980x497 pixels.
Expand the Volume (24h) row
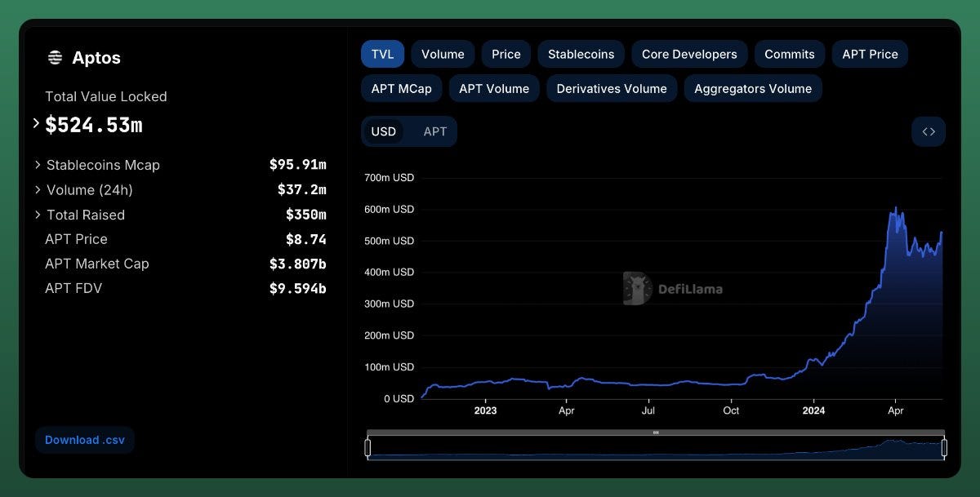(x=38, y=190)
